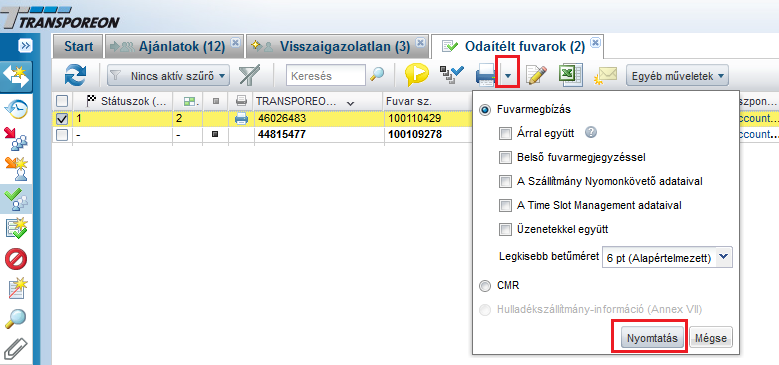Close the Ajánlatok tab

pyautogui.click(x=235, y=42)
